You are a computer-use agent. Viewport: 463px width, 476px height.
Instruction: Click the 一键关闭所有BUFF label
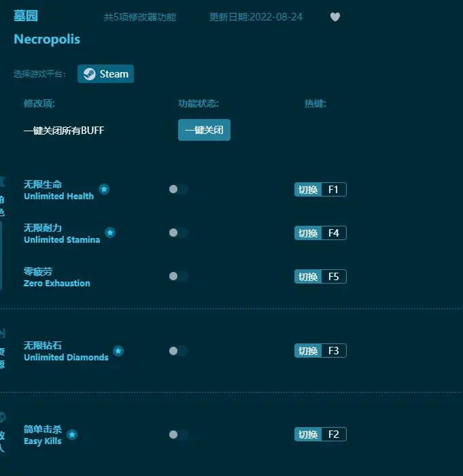tap(64, 131)
